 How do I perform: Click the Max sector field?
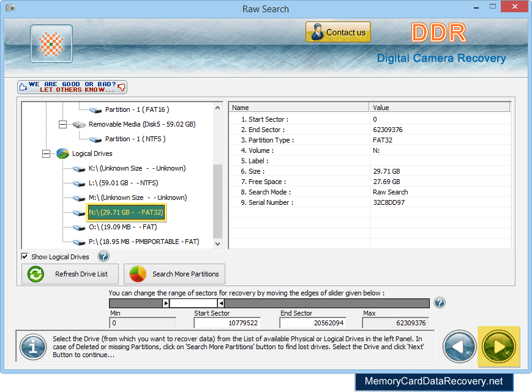tap(395, 323)
